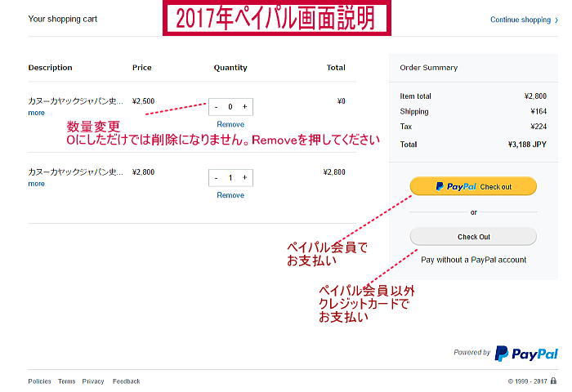Click the quantity field showing 0
The image size is (572, 392).
pyautogui.click(x=230, y=107)
